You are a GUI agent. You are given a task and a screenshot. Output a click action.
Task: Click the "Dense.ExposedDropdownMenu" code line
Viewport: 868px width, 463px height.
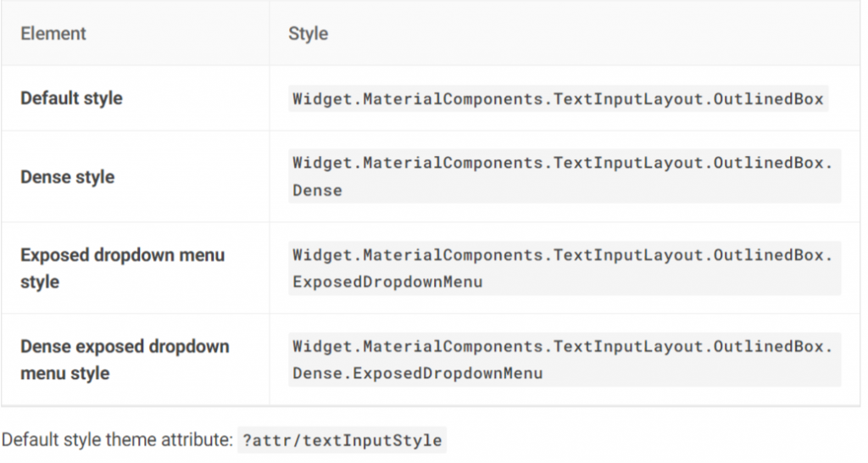(418, 373)
